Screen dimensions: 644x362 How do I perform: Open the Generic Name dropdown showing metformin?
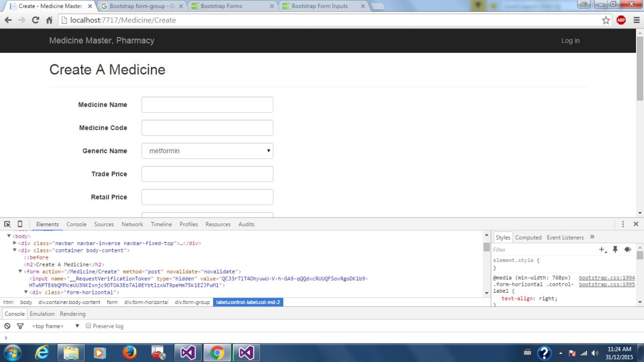(207, 151)
